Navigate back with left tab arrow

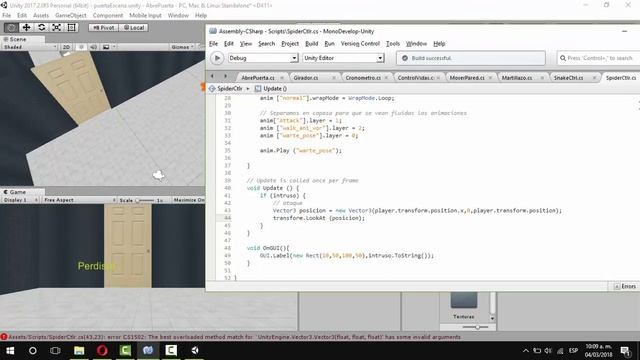(212, 76)
